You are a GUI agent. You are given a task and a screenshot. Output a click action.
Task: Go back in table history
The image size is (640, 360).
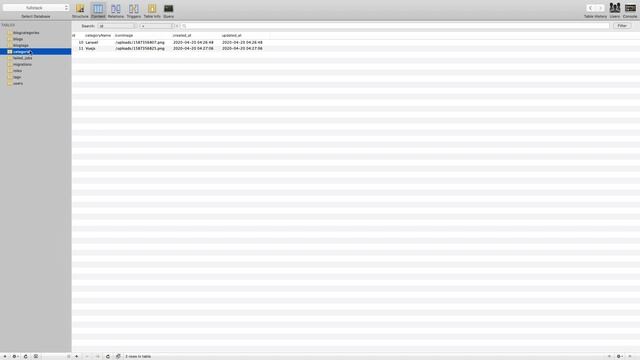(590, 8)
